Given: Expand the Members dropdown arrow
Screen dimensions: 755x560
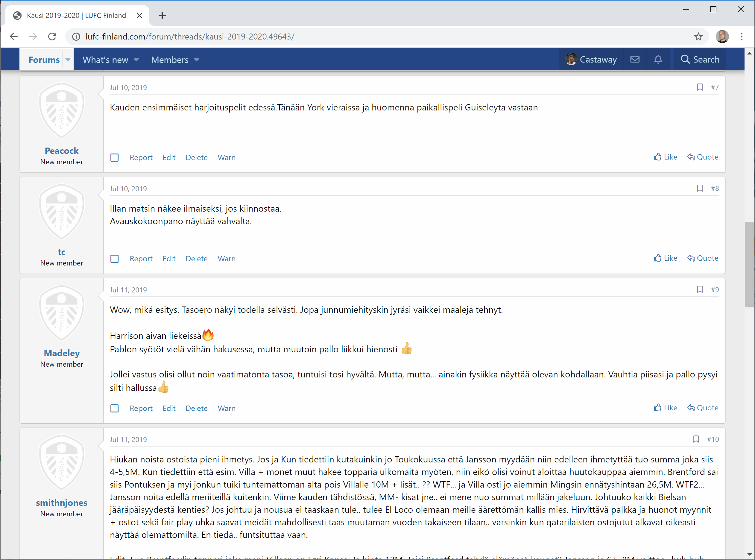Looking at the screenshot, I should [x=197, y=60].
